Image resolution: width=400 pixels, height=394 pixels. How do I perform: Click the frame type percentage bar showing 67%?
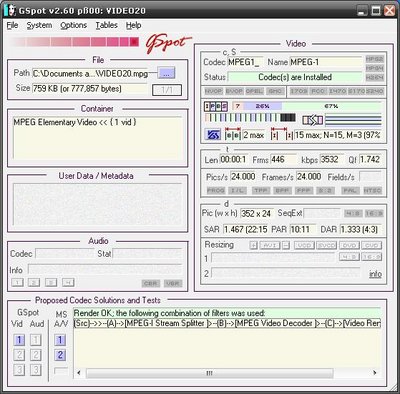tap(307, 106)
